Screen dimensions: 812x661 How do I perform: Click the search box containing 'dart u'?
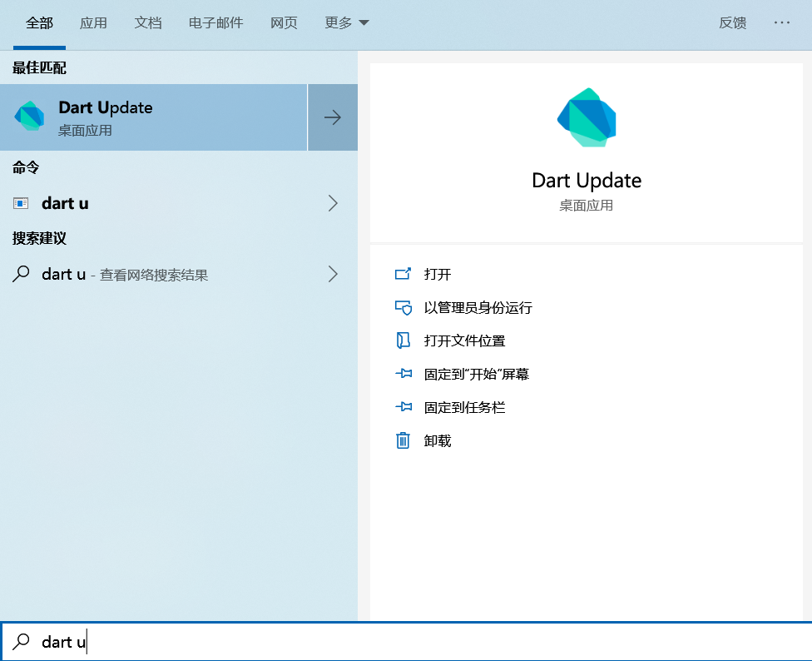tap(406, 642)
